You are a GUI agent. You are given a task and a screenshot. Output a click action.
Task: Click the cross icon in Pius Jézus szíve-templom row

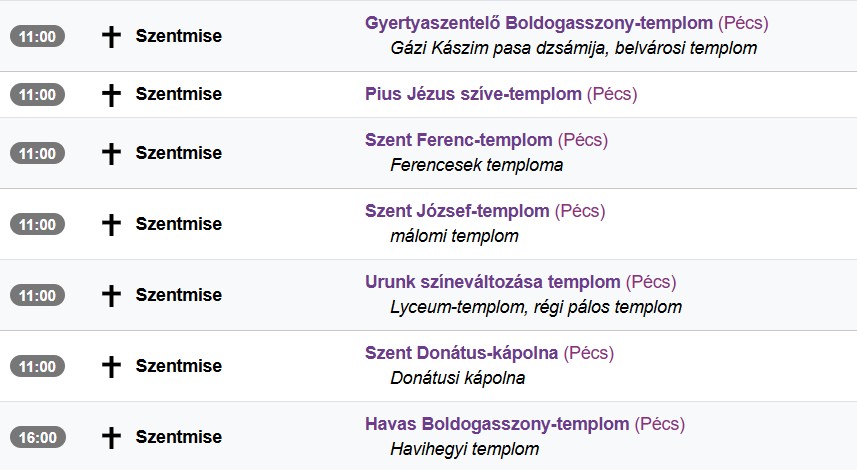pos(111,95)
